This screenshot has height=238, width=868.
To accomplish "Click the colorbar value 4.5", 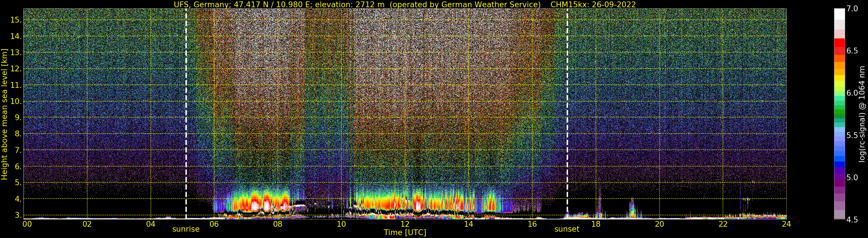I will tap(852, 220).
